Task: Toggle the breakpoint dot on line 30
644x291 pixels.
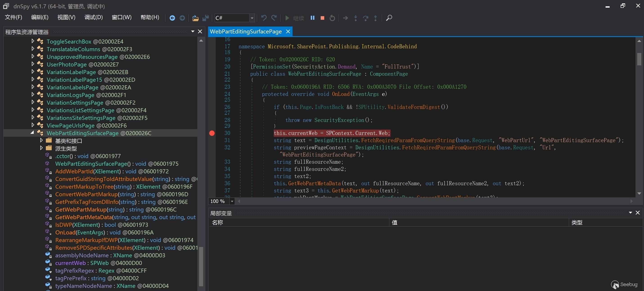Action: pyautogui.click(x=212, y=133)
